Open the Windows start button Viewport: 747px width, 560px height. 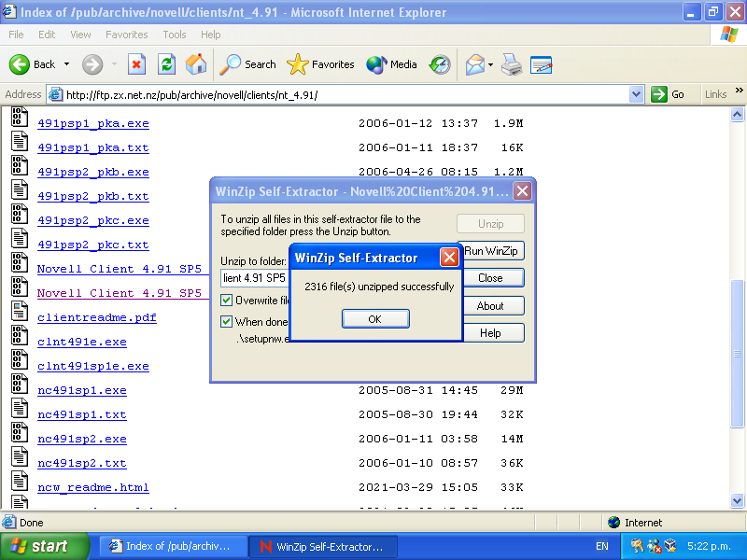(x=44, y=546)
